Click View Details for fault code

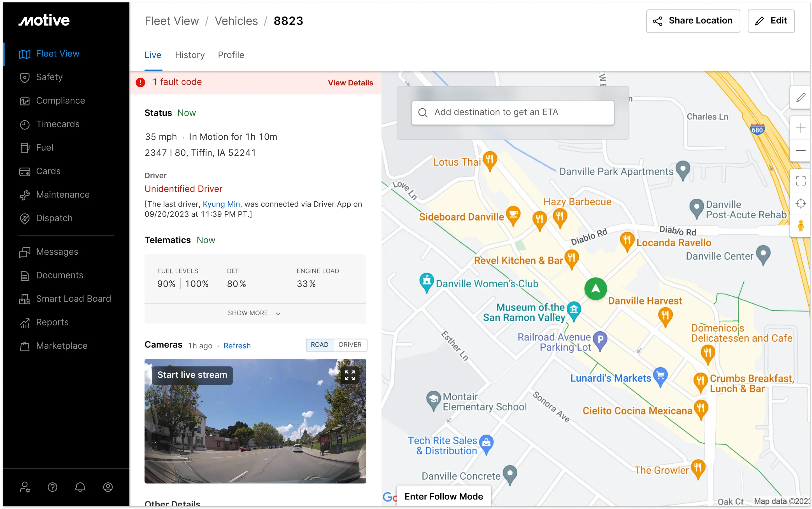350,83
